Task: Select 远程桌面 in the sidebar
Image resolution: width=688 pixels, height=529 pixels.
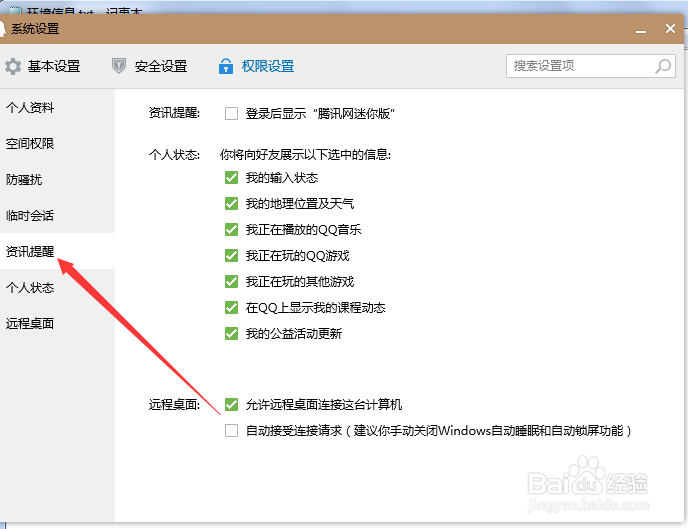Action: [x=57, y=323]
